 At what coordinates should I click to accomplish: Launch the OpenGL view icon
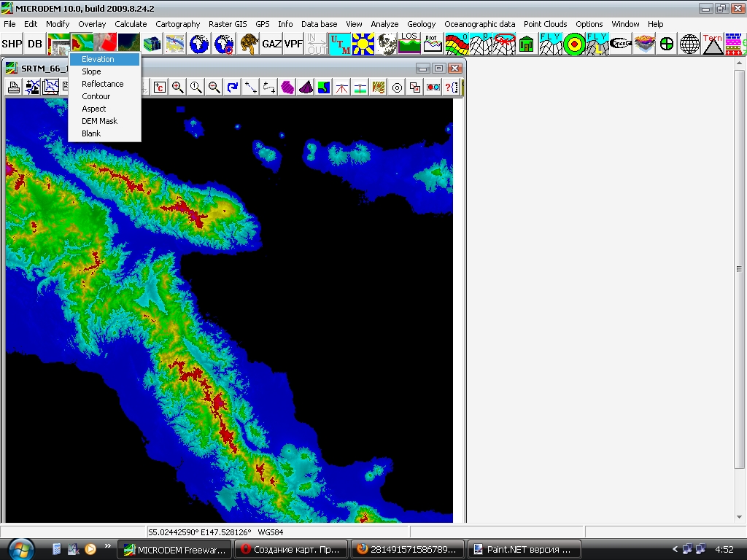[621, 44]
